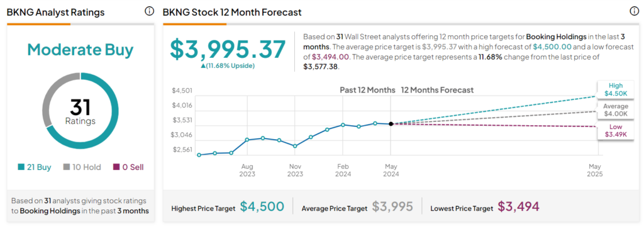Open info icon beside 12 Month Forecast
This screenshot has width=644, height=229.
tap(634, 11)
